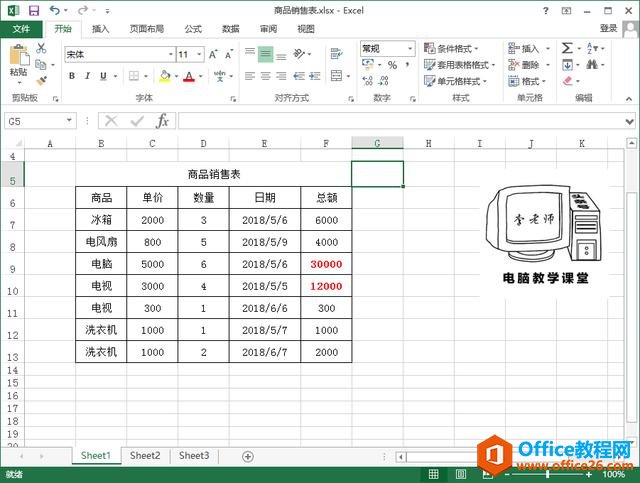Click the Undo arrow icon
The height and width of the screenshot is (483, 640).
[54, 10]
